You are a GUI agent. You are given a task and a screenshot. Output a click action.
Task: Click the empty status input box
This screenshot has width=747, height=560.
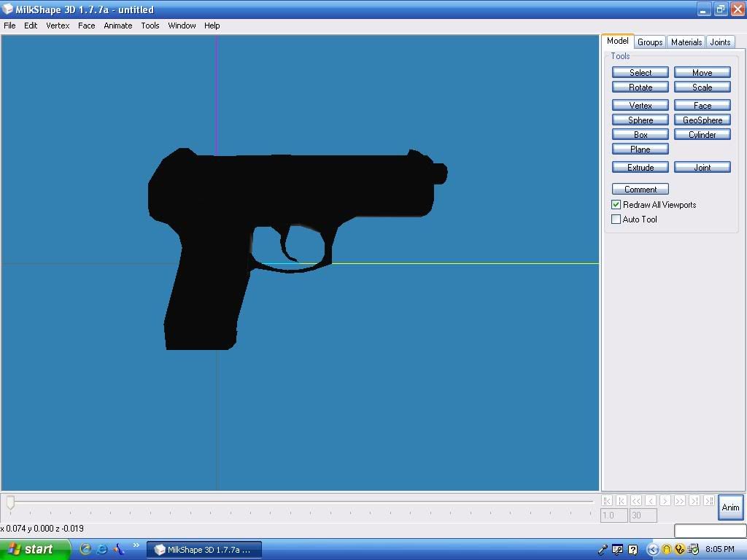point(710,531)
